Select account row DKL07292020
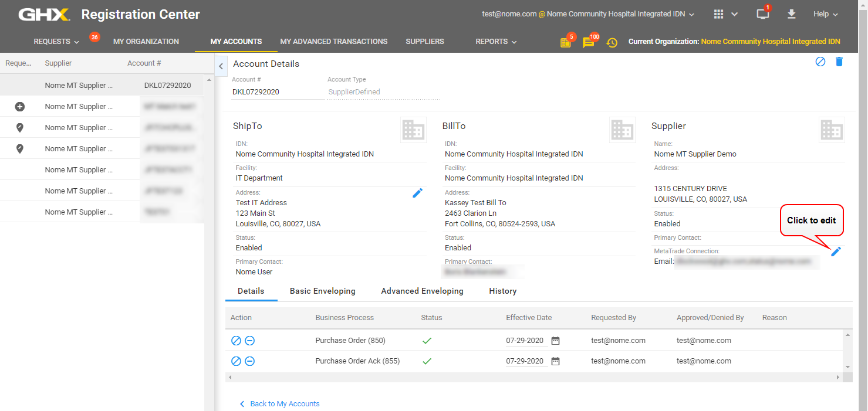Screen dimensions: 868x411 coord(102,86)
